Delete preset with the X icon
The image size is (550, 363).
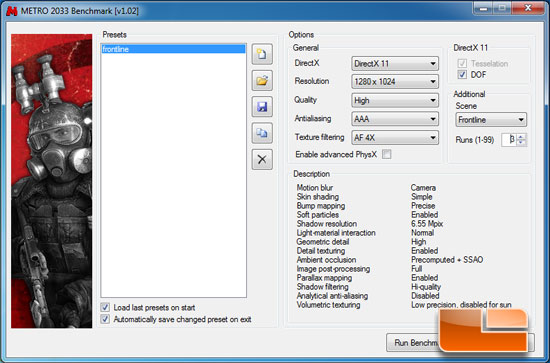click(x=262, y=159)
